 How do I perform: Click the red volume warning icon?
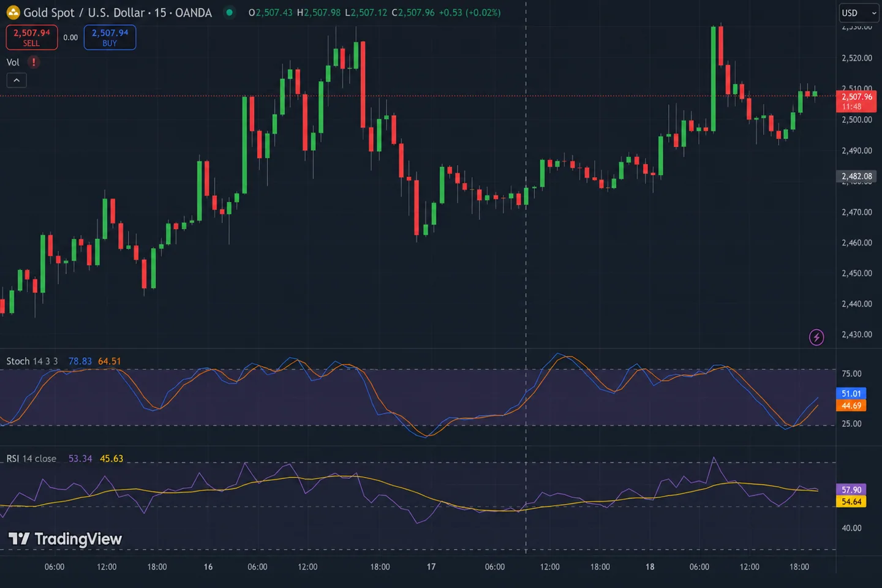pos(34,62)
